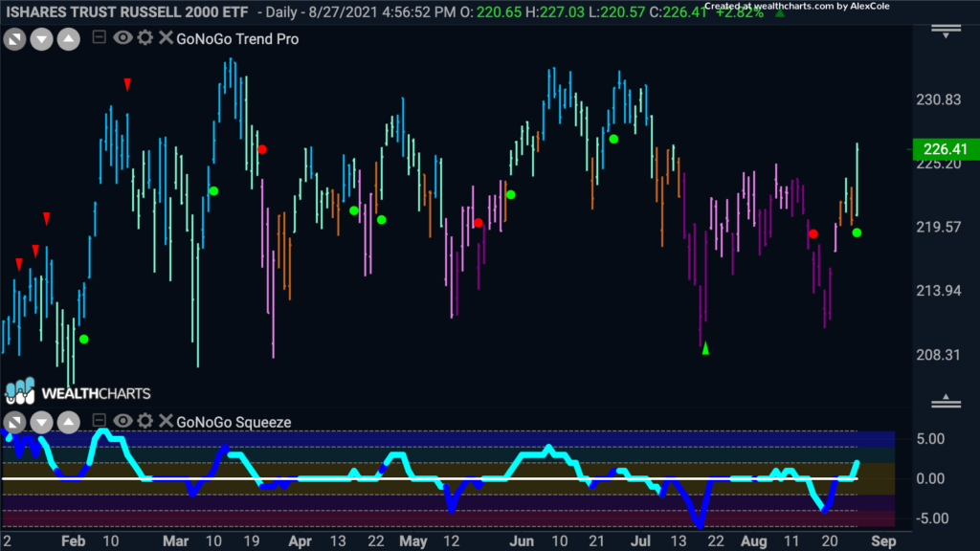Remove the GoNoGo Squeeze indicator
This screenshot has height=551, width=980.
point(166,421)
